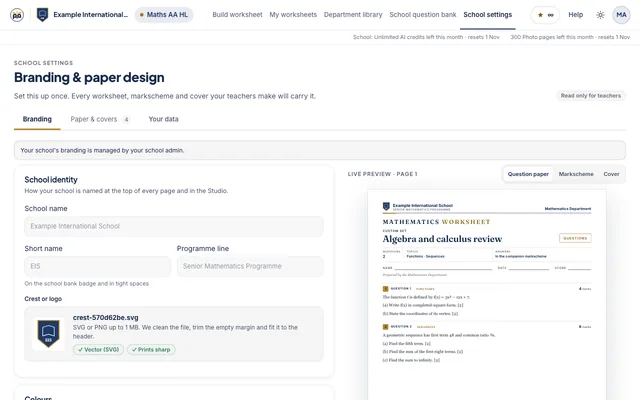Screen dimensions: 640x400
Task: Click the school shield crest in the header
Action: [x=42, y=15]
